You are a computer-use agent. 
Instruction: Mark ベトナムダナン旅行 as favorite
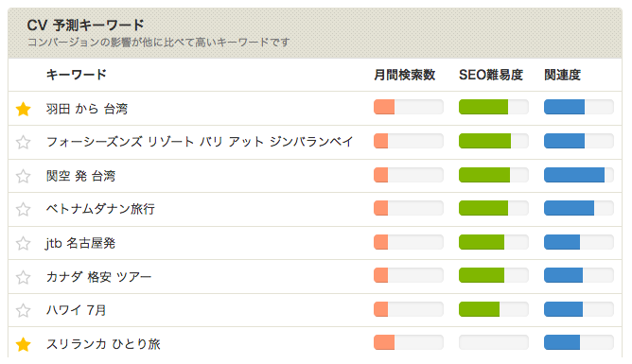[24, 209]
